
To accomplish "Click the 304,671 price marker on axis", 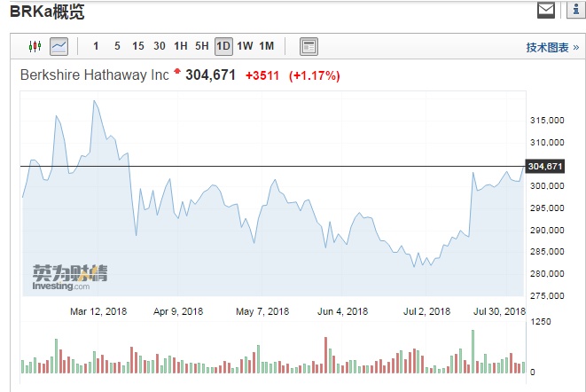I will (545, 167).
